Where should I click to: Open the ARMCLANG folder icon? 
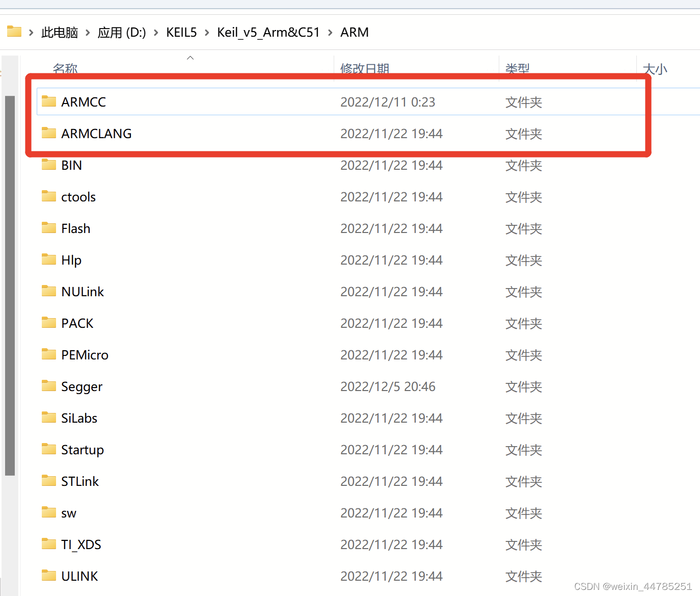tap(48, 133)
